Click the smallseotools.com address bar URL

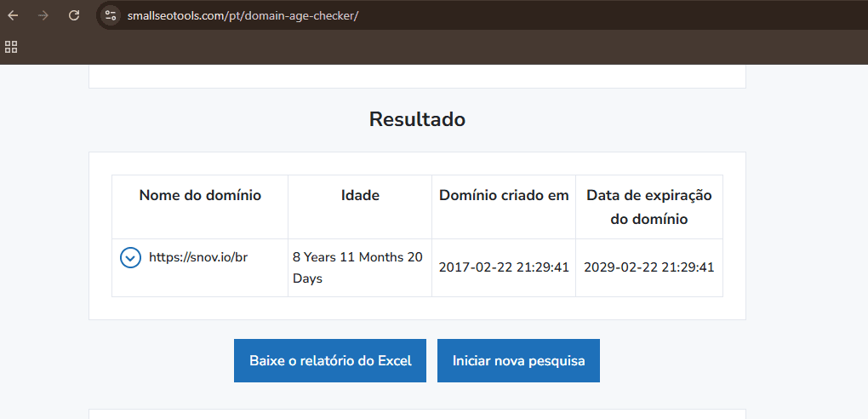point(243,15)
